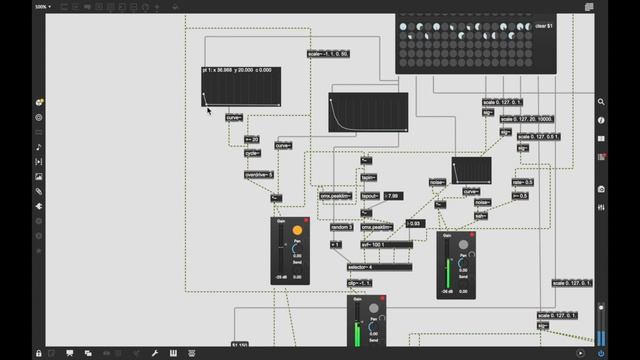Image resolution: width=640 pixels, height=360 pixels.
Task: Click the small function editor above curve~ near noise~
Action: [471, 171]
